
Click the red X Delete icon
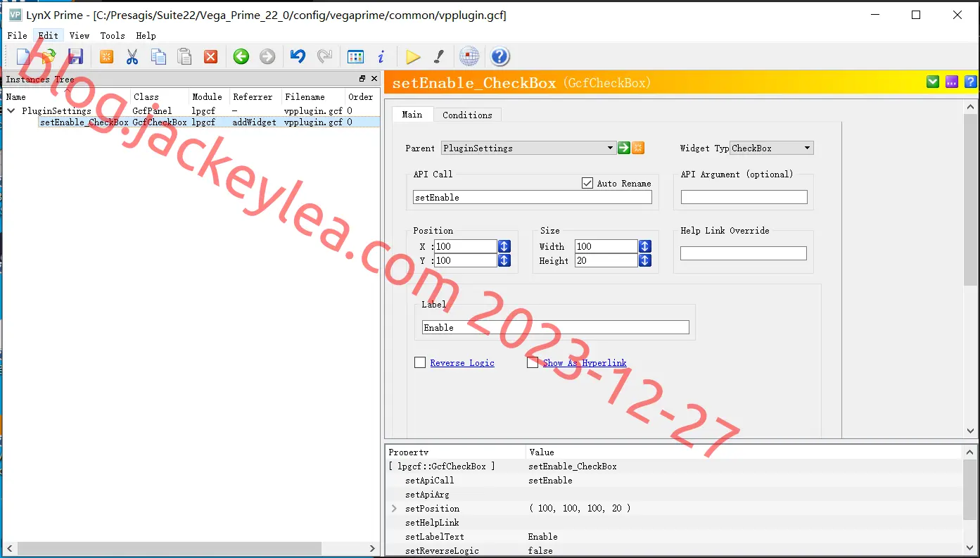[x=210, y=57]
